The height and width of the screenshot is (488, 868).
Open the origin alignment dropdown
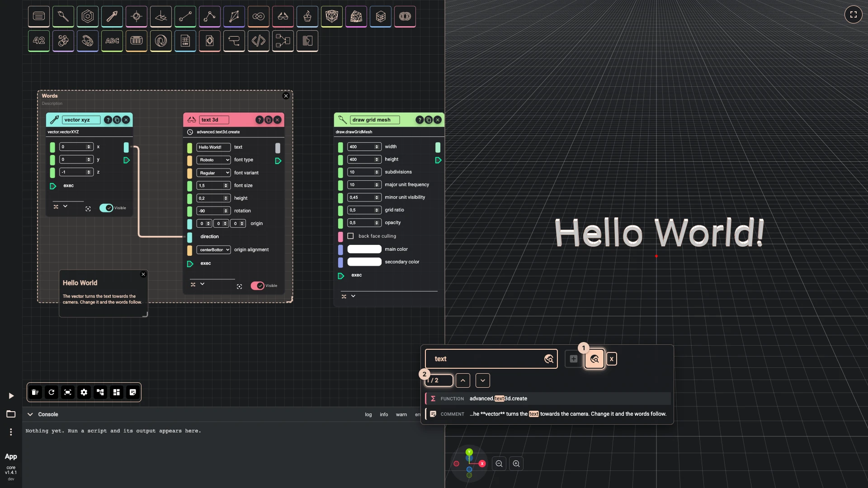[x=213, y=250]
